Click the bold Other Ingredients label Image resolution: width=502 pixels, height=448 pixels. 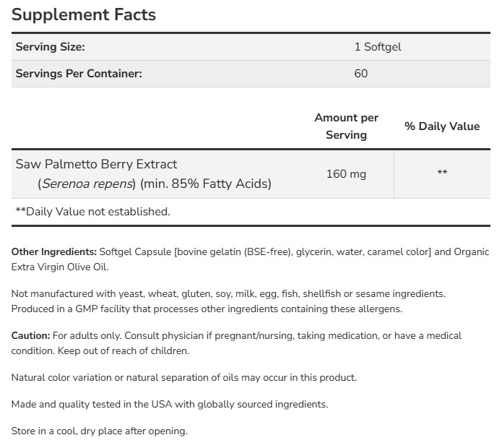[54, 252]
